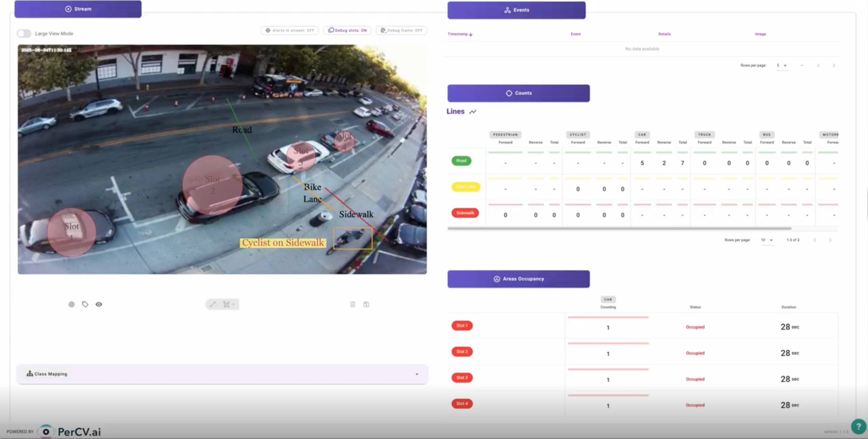Select the polygon area drawing tool
868x439 pixels.
click(x=227, y=304)
